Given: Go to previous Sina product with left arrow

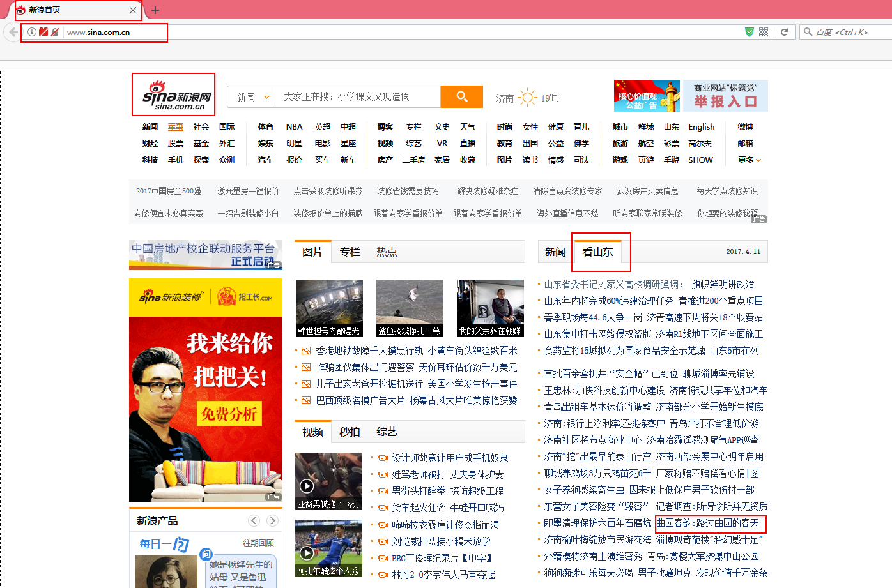Looking at the screenshot, I should point(254,520).
